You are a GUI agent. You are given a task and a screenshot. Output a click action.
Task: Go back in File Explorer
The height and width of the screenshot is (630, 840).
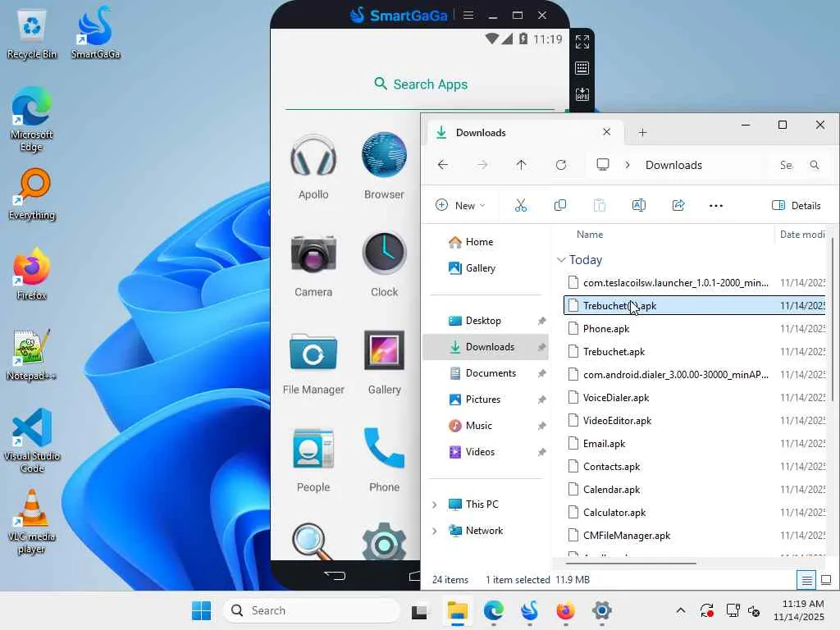point(443,165)
